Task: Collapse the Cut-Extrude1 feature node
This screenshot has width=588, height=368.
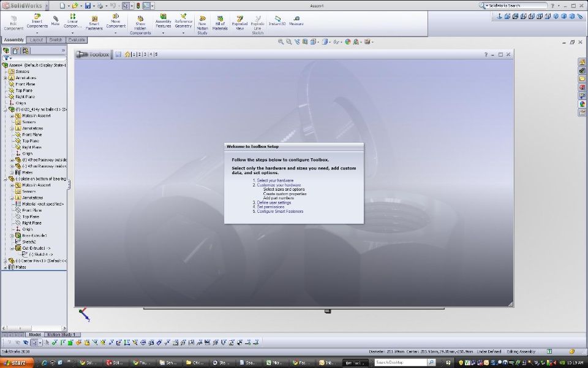Action: point(12,248)
